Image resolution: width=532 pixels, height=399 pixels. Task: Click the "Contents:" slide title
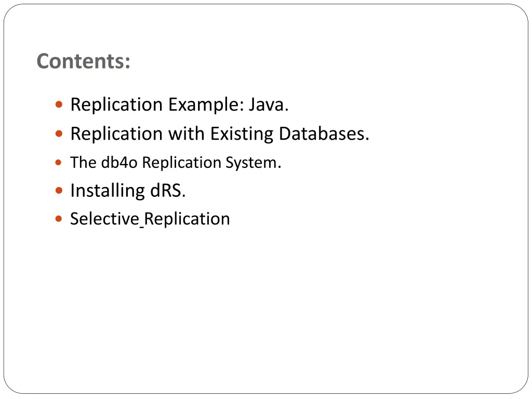pos(83,61)
